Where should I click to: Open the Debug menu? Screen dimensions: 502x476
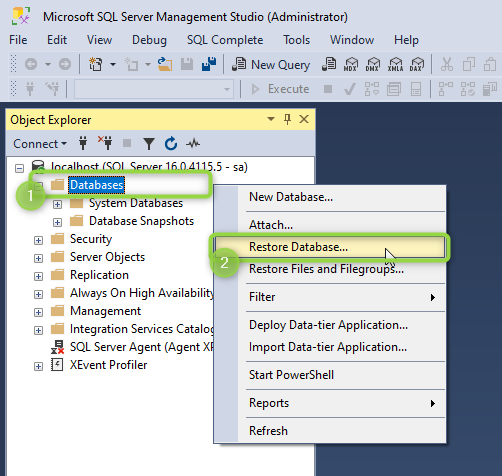click(x=149, y=40)
